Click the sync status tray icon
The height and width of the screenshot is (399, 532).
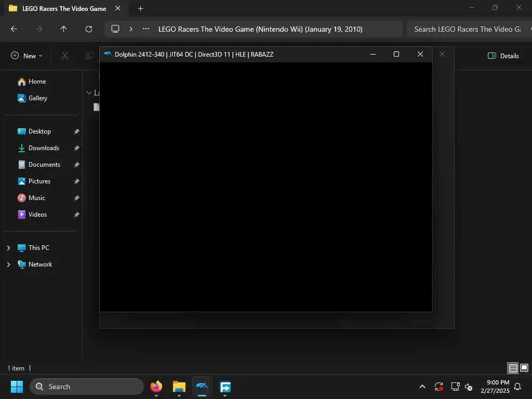tap(438, 387)
